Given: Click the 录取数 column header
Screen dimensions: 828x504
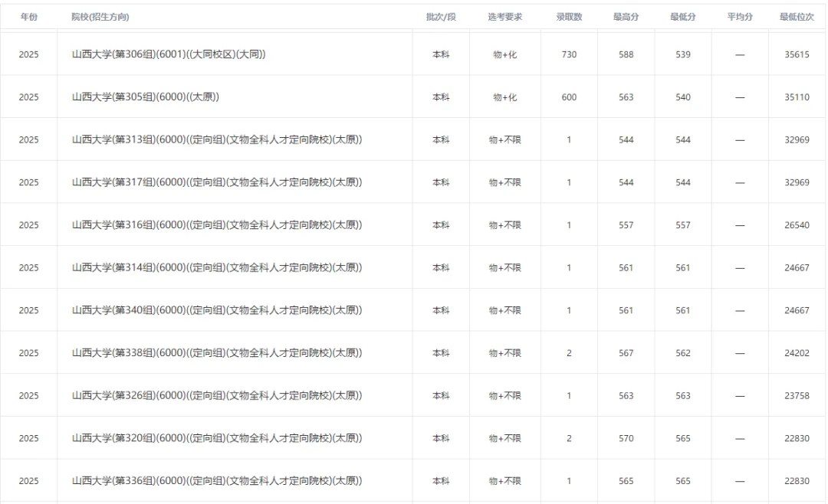Looking at the screenshot, I should tap(569, 17).
